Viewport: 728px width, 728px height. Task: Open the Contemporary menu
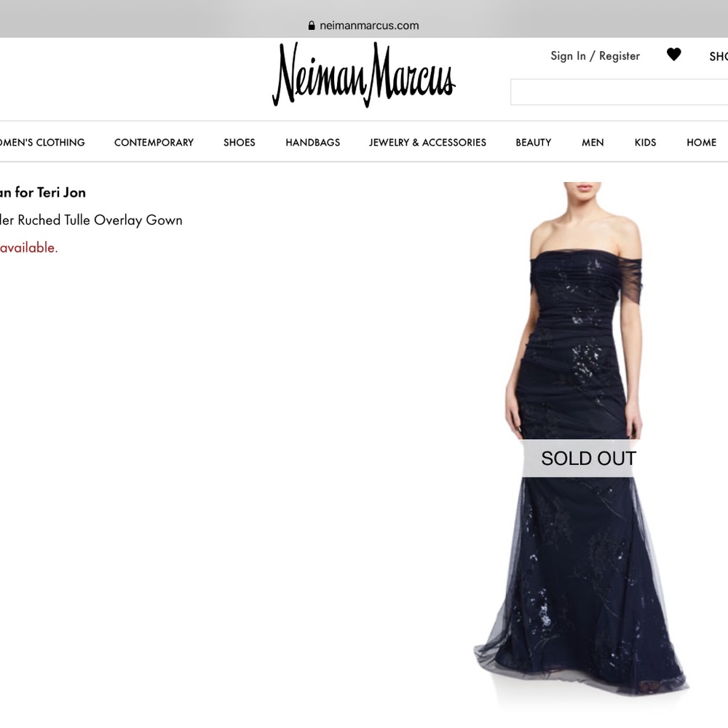(x=154, y=143)
